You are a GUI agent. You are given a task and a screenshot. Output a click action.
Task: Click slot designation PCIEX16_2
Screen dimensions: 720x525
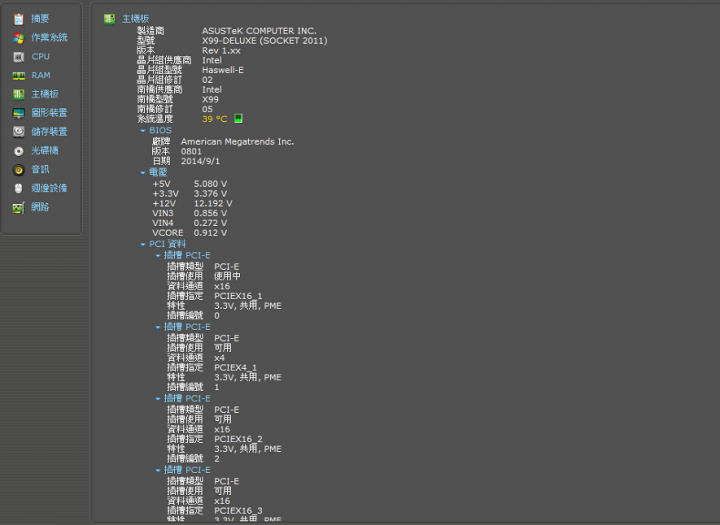coord(238,439)
